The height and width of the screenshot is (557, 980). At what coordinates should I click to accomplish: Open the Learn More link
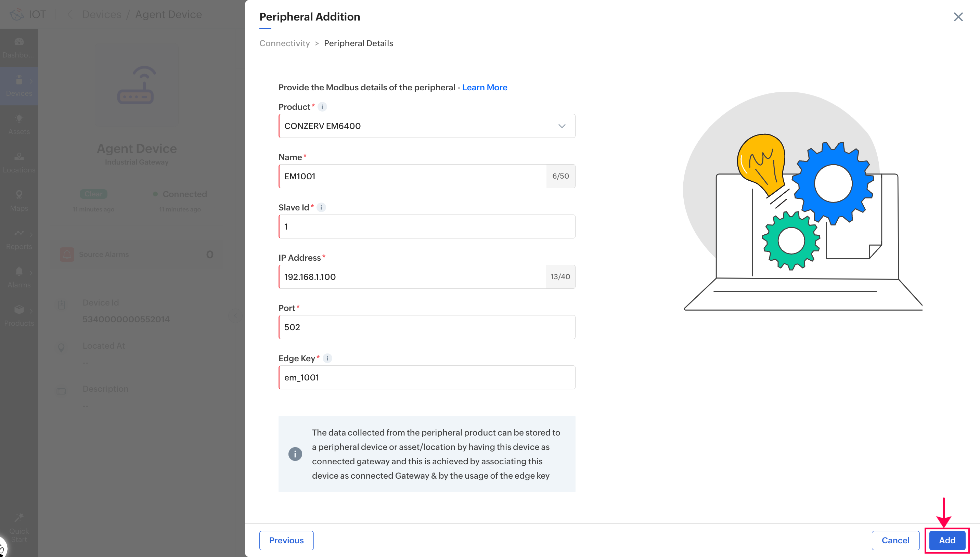tap(484, 87)
